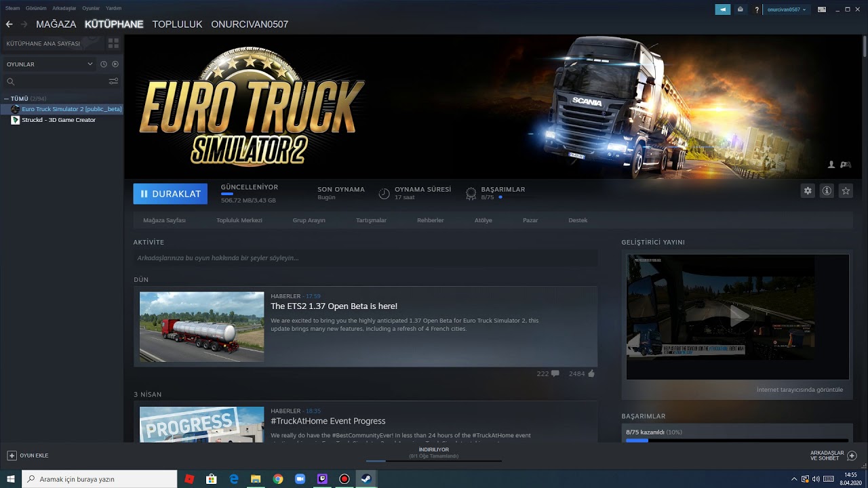
Task: Play the developer broadcast video
Action: click(x=738, y=315)
